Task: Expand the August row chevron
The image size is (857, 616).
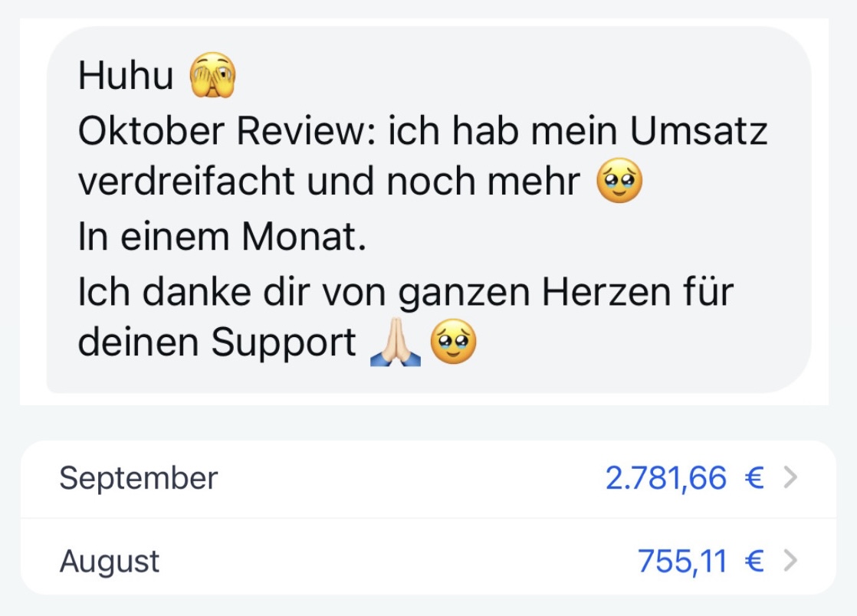Action: 790,561
